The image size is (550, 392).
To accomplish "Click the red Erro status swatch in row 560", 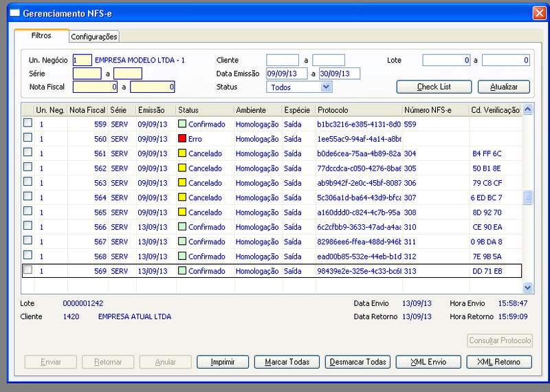I will [182, 138].
